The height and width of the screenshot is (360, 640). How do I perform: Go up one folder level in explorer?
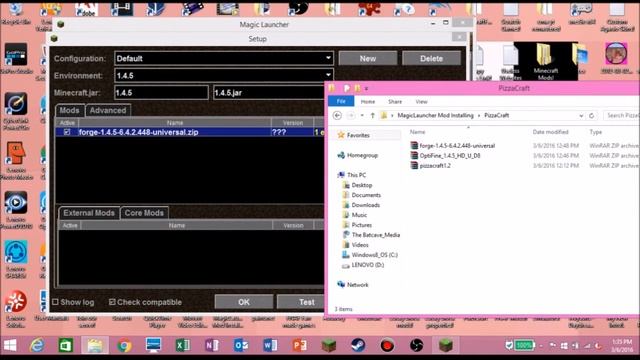coord(372,116)
